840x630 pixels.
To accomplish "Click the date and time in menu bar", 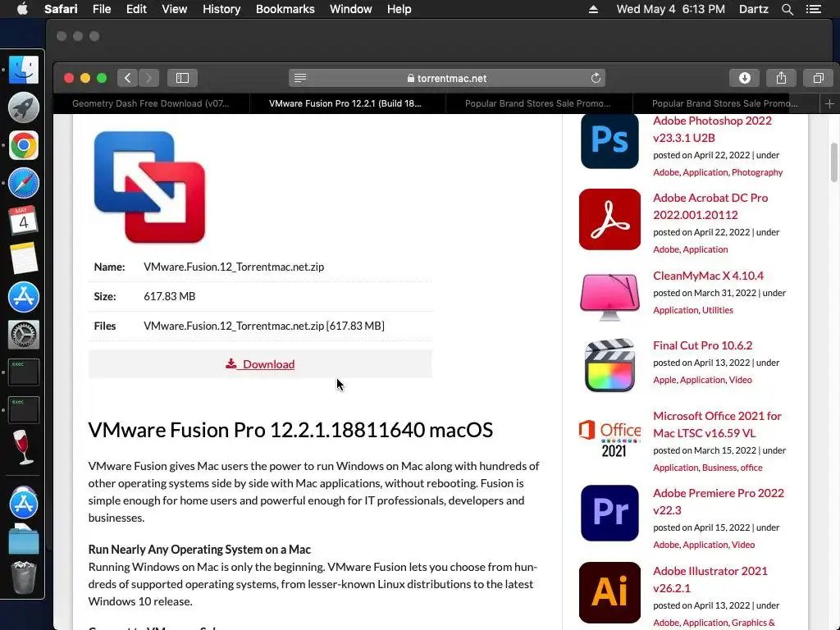I will 670,9.
